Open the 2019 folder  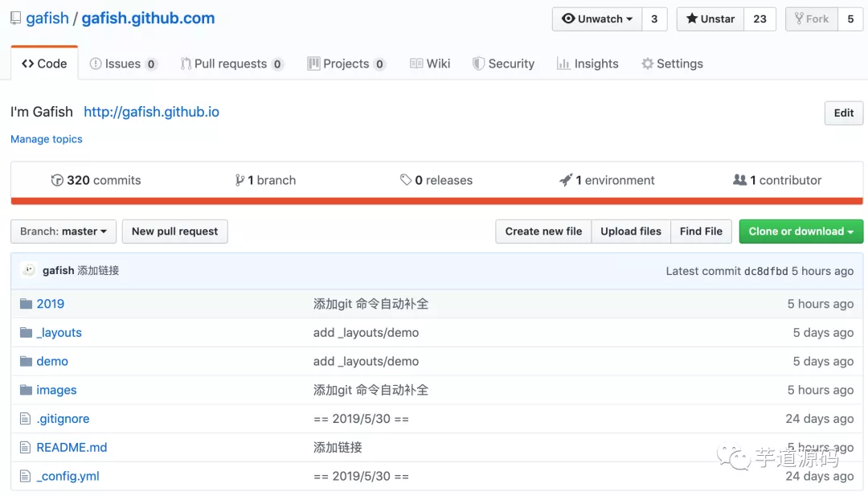coord(51,303)
